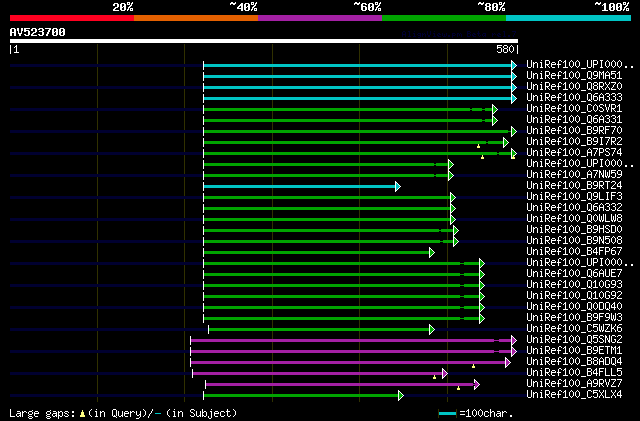Viewport: 640px width, 421px height.
Task: Click the purple ~60% legend segment
Action: 320,18
